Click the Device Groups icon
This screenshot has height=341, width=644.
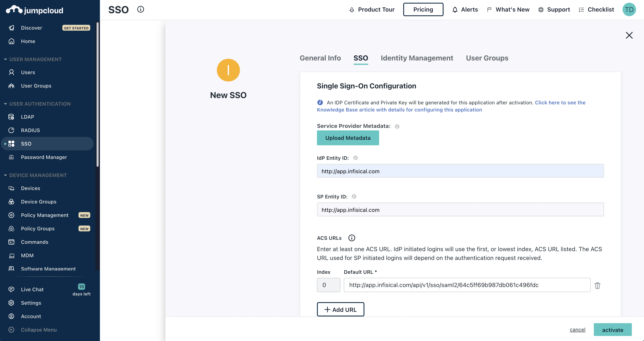(12, 202)
